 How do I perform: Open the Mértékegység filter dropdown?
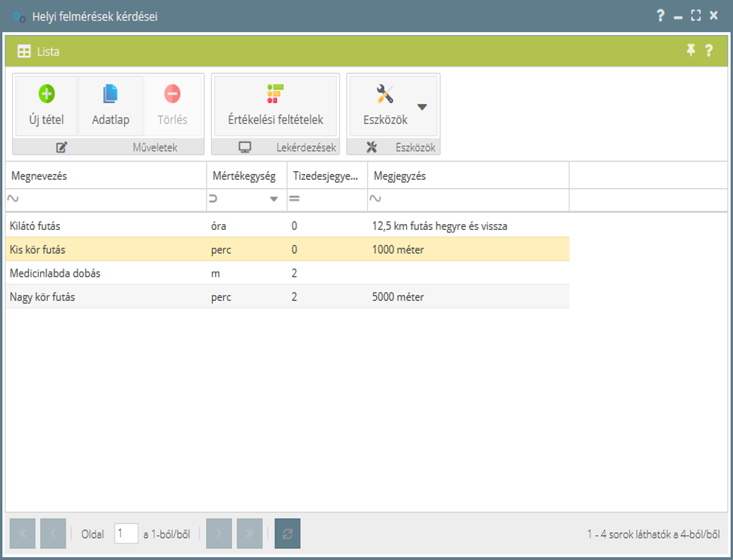point(274,199)
